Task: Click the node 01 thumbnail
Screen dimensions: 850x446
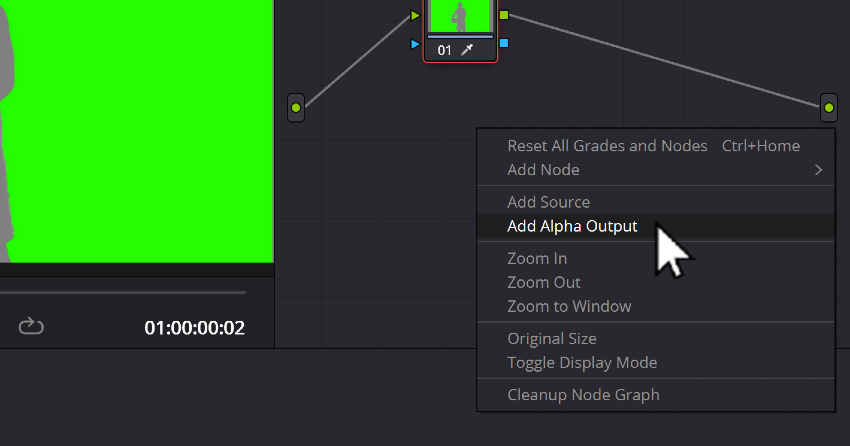Action: pyautogui.click(x=460, y=16)
